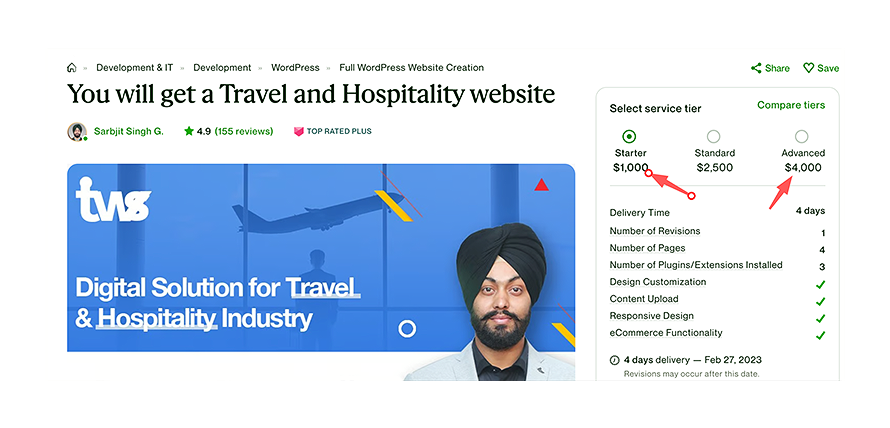This screenshot has width=890, height=428.
Task: Select the Advanced tier radio button
Action: pyautogui.click(x=801, y=136)
